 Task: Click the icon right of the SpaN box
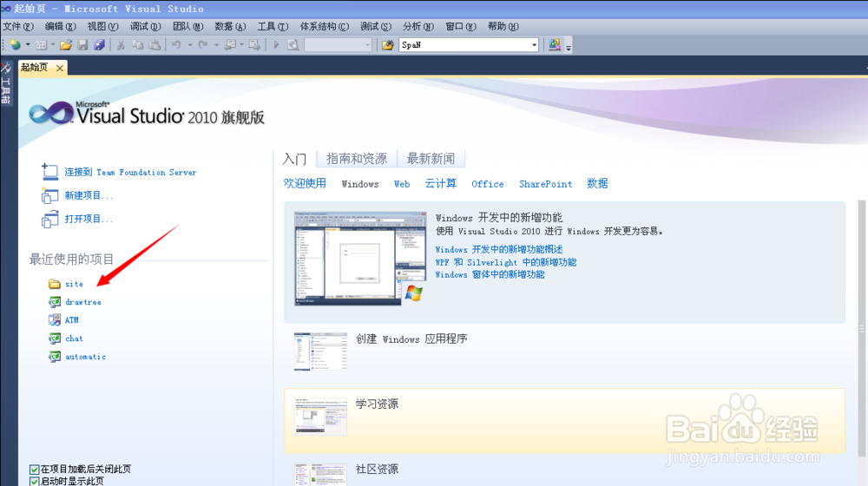[x=554, y=45]
